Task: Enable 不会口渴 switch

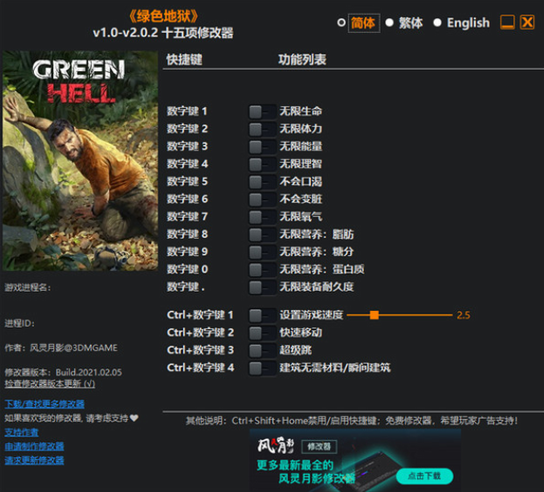Action: 262,182
